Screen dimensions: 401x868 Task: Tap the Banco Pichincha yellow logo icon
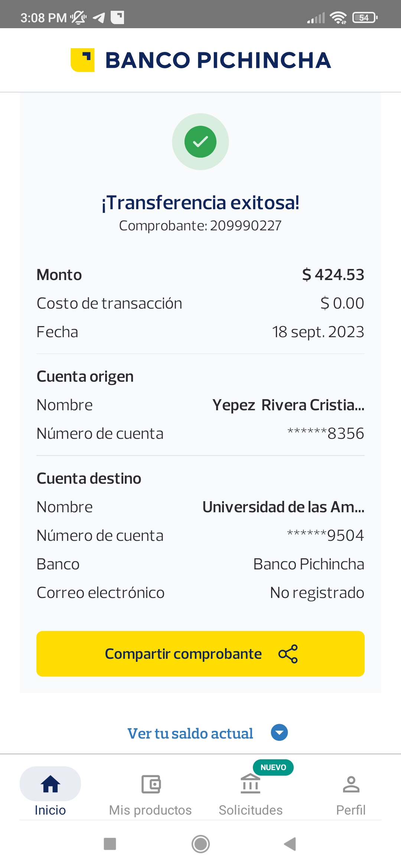coord(82,60)
